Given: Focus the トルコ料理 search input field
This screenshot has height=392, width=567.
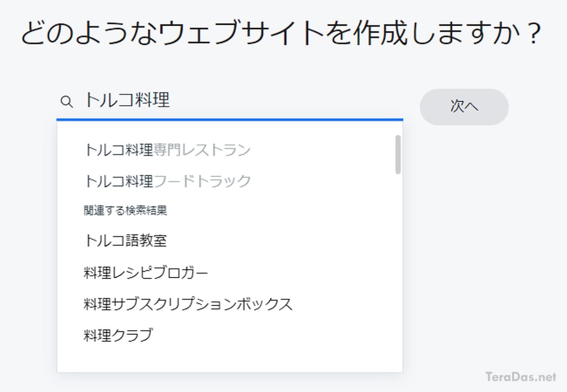Looking at the screenshot, I should [x=230, y=101].
